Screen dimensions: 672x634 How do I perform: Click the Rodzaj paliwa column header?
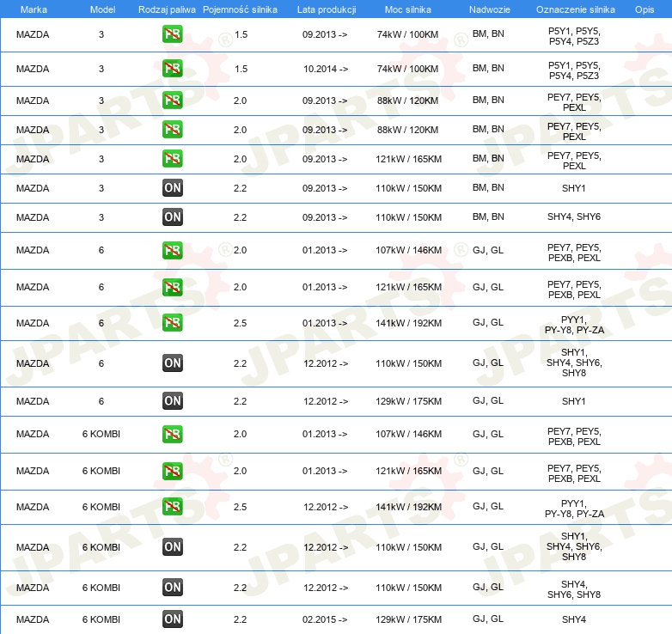pos(167,9)
